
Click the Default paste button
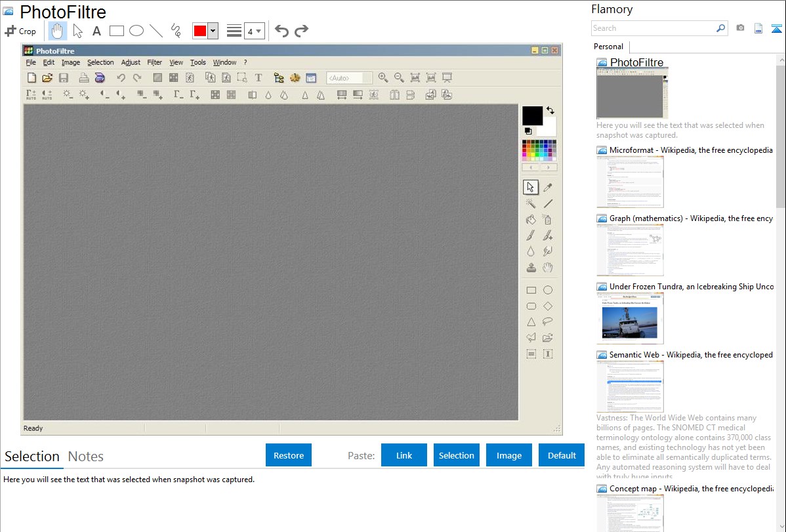pos(562,455)
